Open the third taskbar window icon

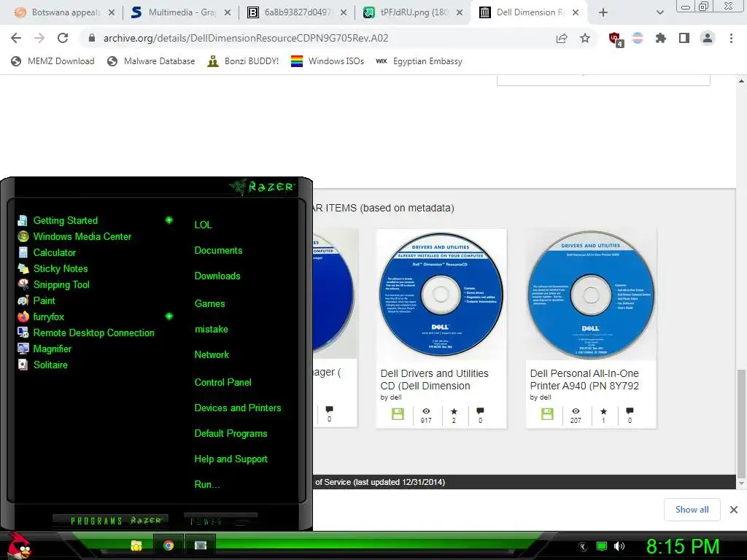coord(201,545)
